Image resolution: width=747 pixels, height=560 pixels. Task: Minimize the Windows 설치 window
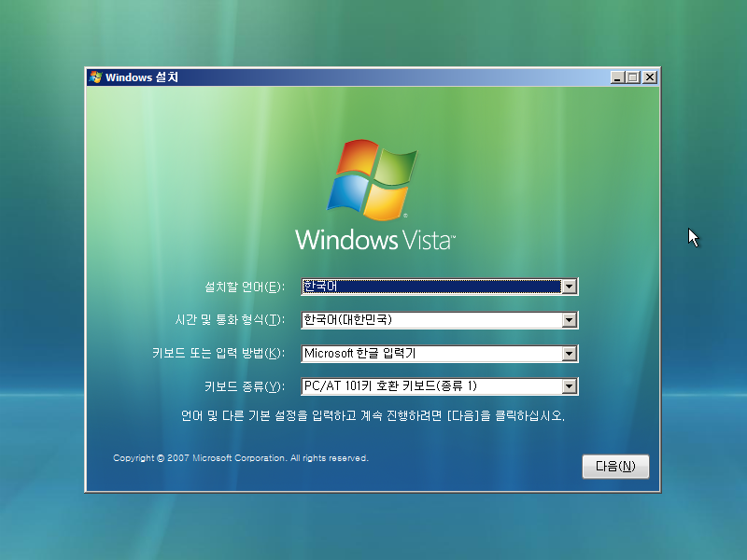(x=618, y=77)
